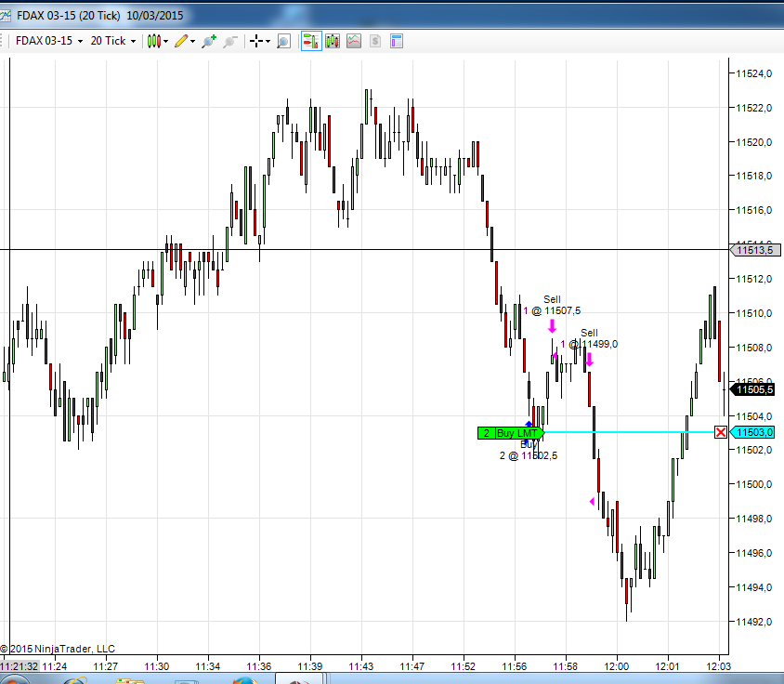Screen dimensions: 784x684
Task: Click the execution label '1 @ 11507,5'
Action: pos(552,310)
